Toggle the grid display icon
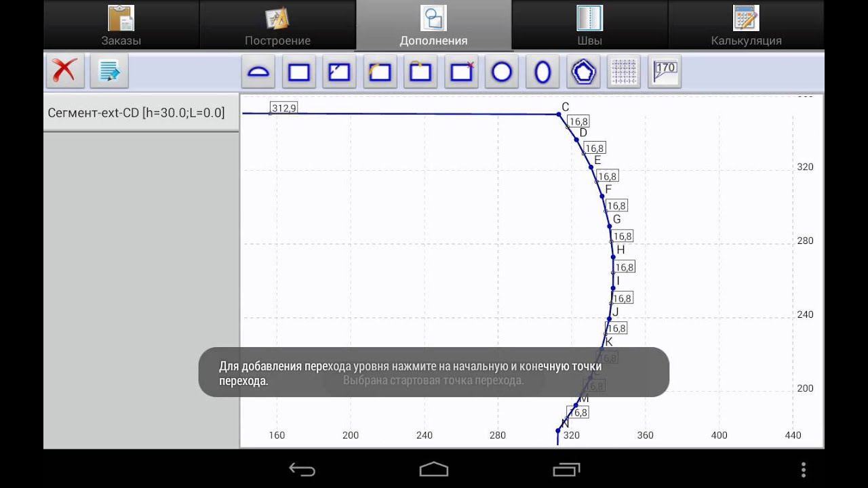The width and height of the screenshot is (868, 488). (x=624, y=72)
